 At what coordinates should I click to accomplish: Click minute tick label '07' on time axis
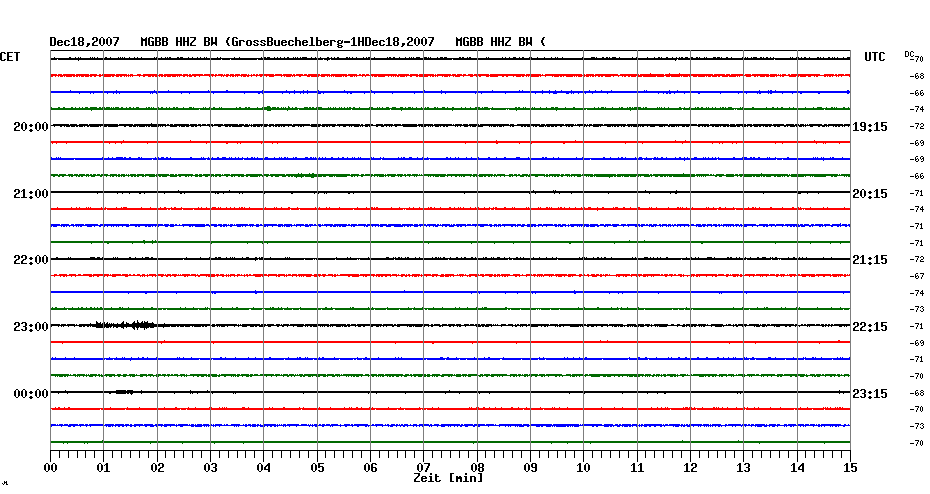[x=423, y=468]
